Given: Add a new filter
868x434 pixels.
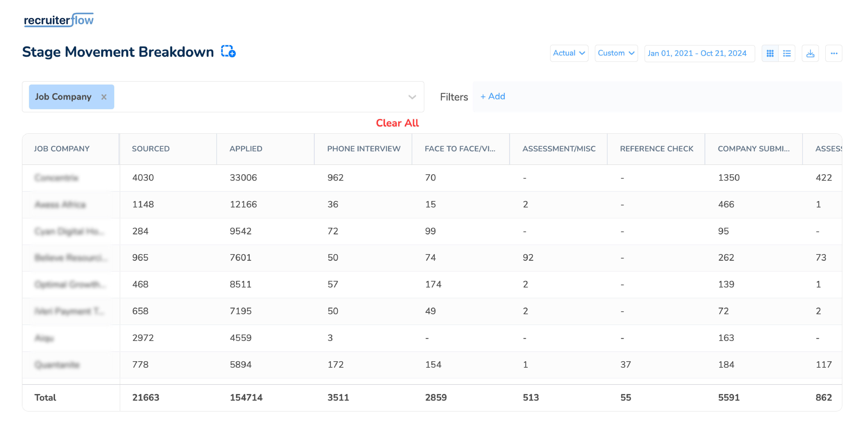Looking at the screenshot, I should point(492,96).
